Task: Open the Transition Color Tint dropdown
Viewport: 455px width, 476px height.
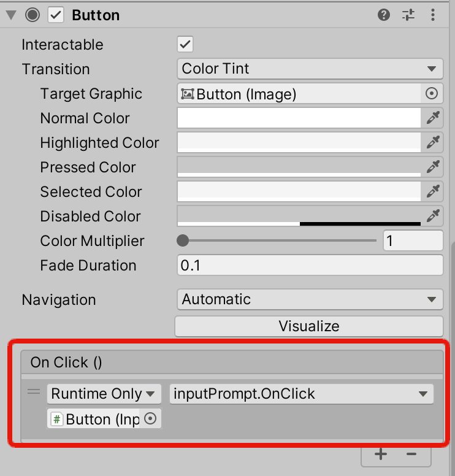Action: [x=309, y=69]
